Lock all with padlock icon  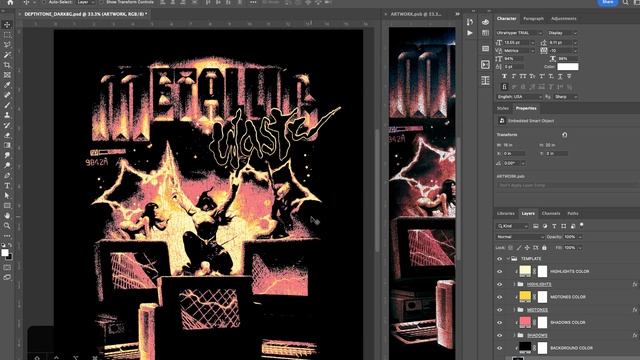pos(544,248)
